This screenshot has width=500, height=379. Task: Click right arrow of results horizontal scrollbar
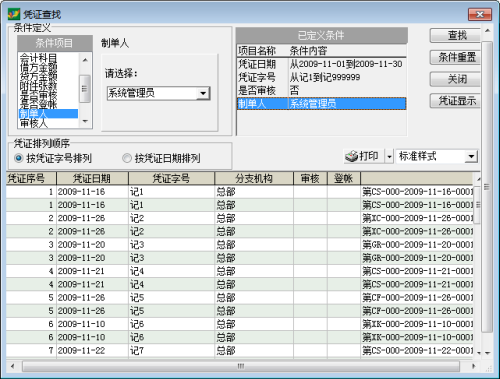click(x=473, y=366)
